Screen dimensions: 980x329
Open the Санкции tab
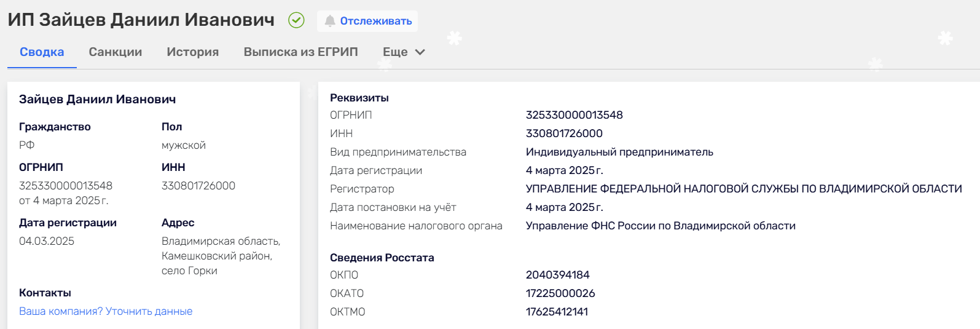116,52
